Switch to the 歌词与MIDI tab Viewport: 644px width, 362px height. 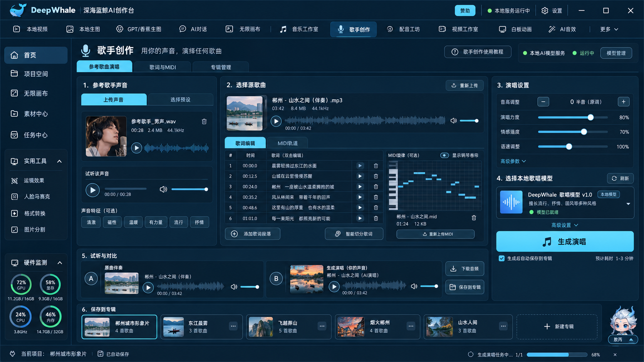click(x=163, y=67)
